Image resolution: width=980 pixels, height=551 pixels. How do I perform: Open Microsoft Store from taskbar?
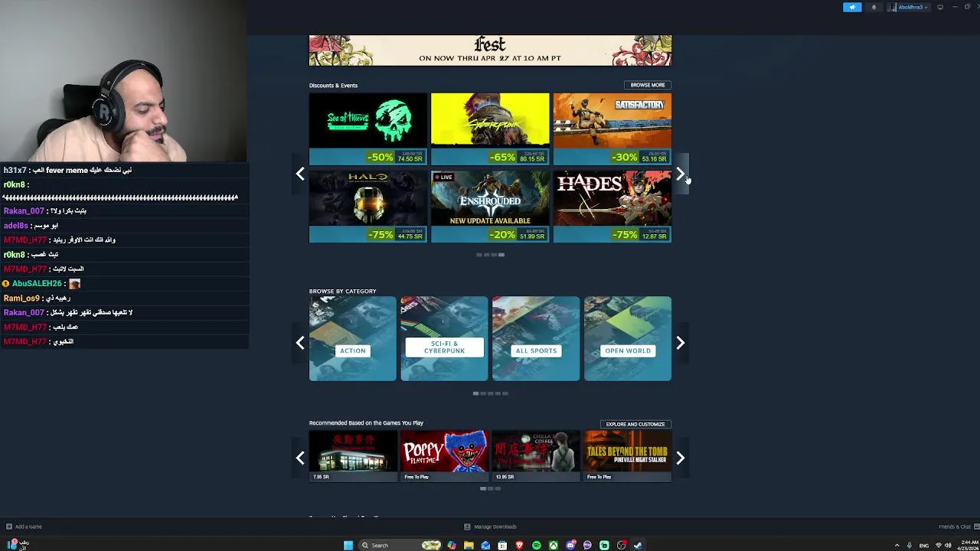[502, 545]
